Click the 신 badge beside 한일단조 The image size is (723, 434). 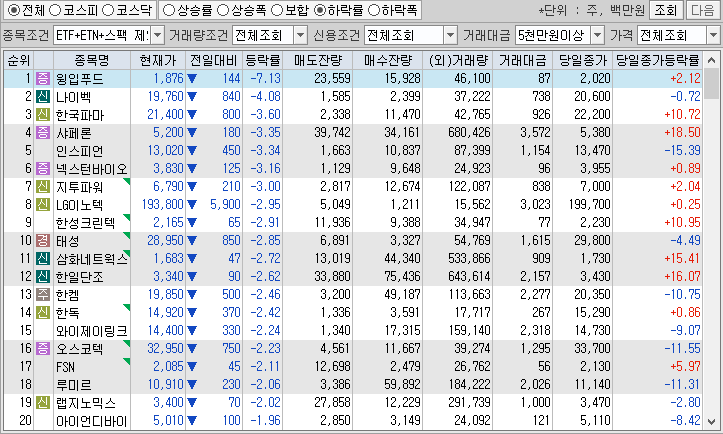(x=43, y=276)
